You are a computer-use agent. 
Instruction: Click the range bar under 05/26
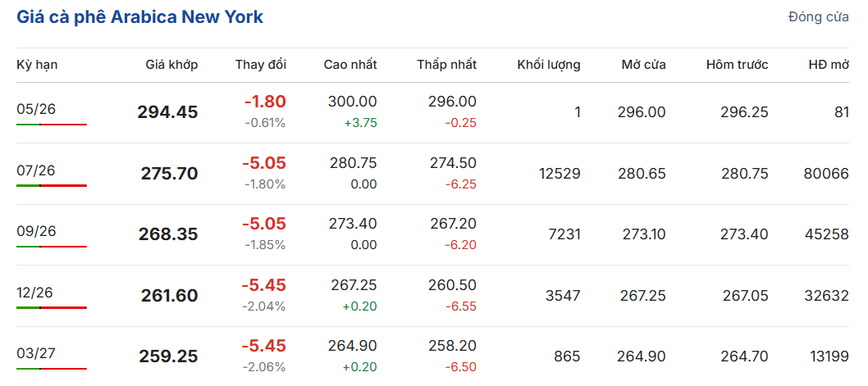[52, 125]
